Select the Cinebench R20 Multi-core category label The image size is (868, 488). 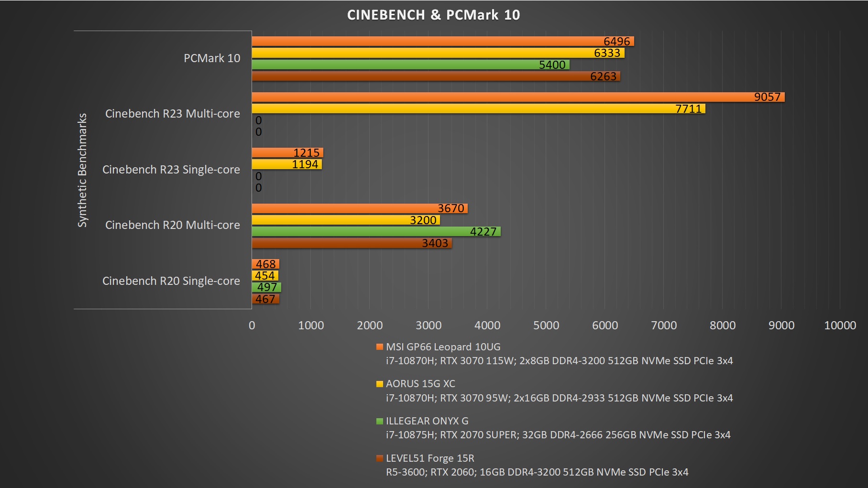click(173, 225)
